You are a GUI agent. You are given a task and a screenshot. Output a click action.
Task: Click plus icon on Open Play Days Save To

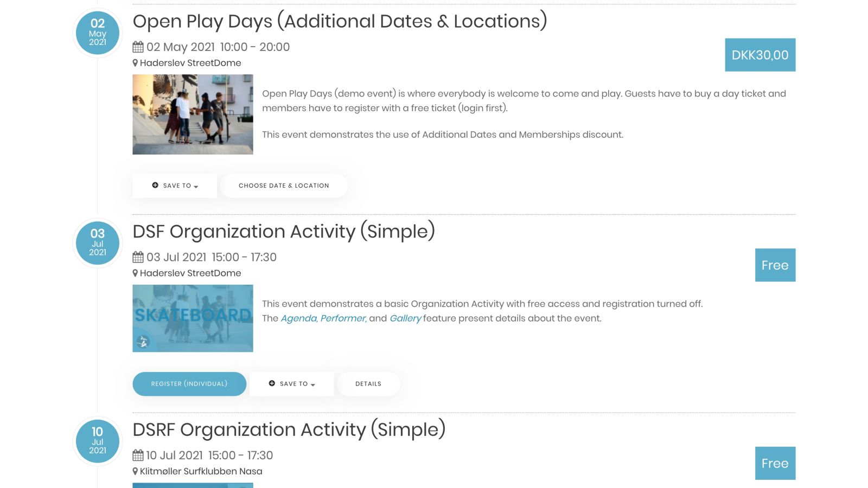coord(155,185)
